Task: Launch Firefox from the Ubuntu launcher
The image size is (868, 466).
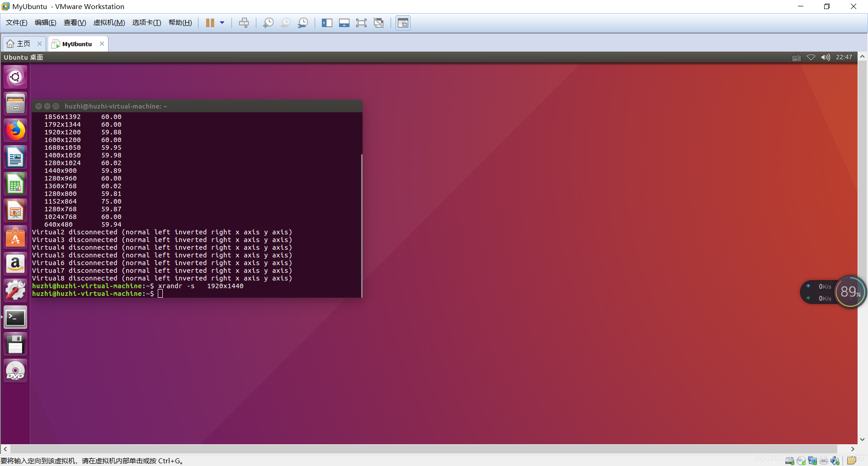Action: pos(15,130)
